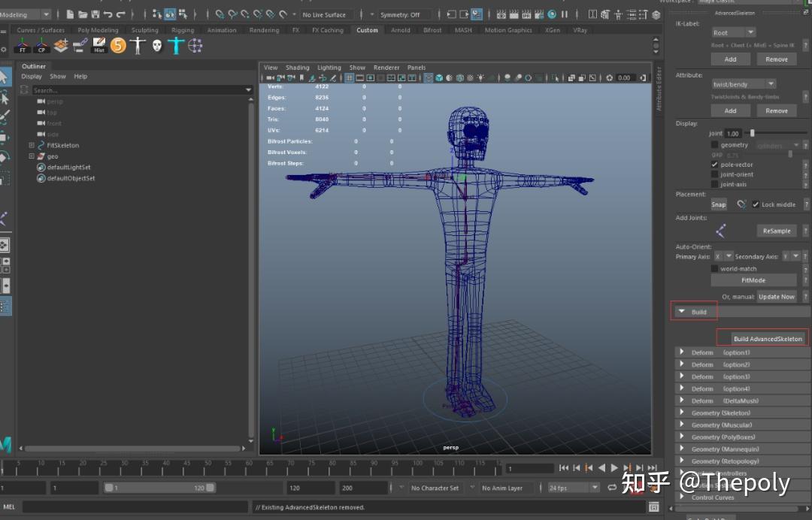Click the white face mask shelf icon
The height and width of the screenshot is (520, 812).
tap(157, 46)
